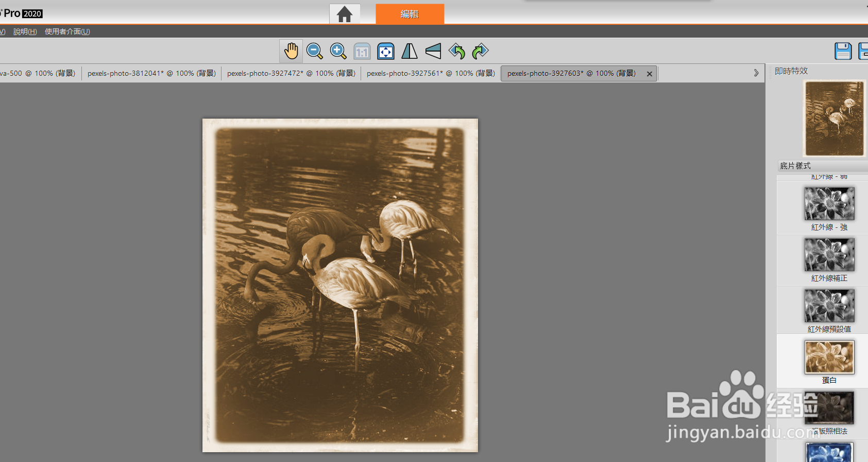The width and height of the screenshot is (868, 462).
Task: Go to the Home tab
Action: coord(345,14)
